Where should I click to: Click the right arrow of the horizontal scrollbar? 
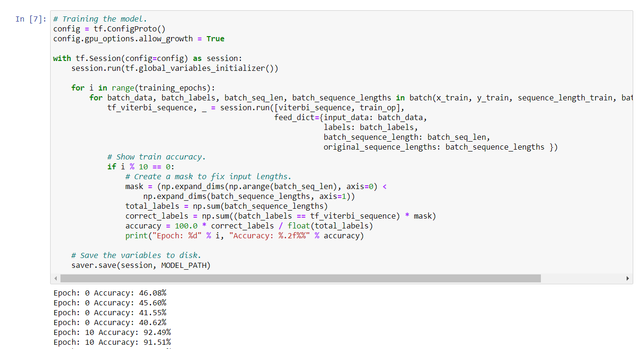click(x=628, y=279)
